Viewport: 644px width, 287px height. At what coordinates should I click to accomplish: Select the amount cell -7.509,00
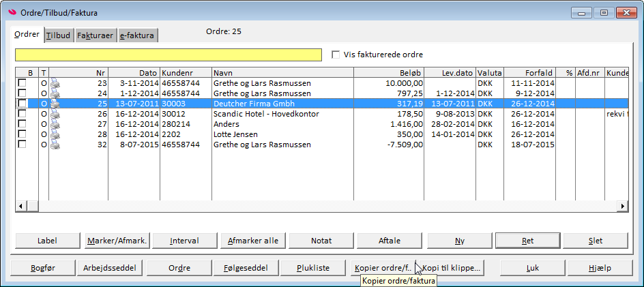389,145
